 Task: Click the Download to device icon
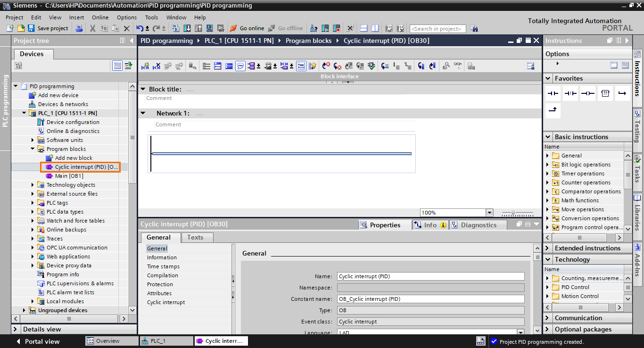[x=187, y=28]
